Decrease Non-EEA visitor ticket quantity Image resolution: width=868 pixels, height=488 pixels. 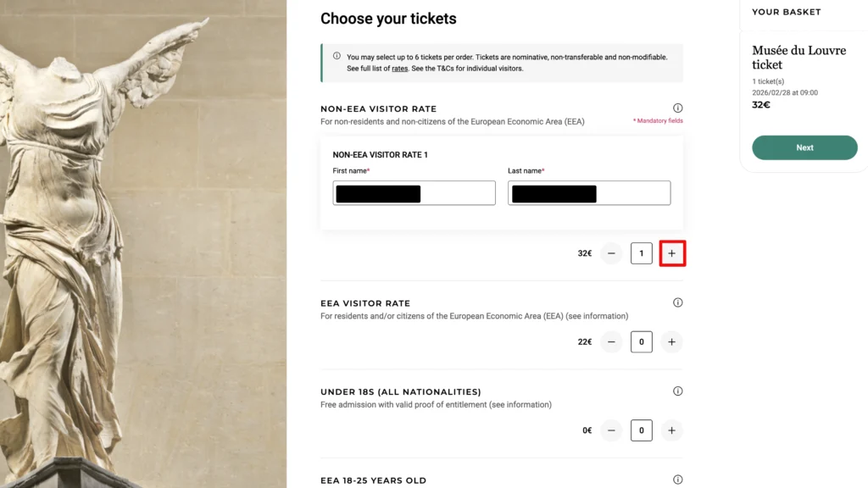pos(611,253)
